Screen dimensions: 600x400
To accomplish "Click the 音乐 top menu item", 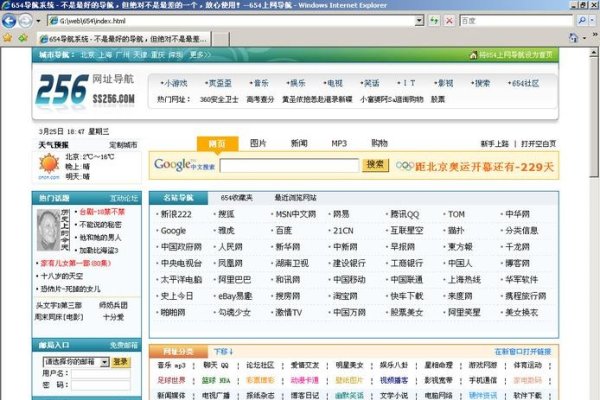I will click(x=259, y=83).
